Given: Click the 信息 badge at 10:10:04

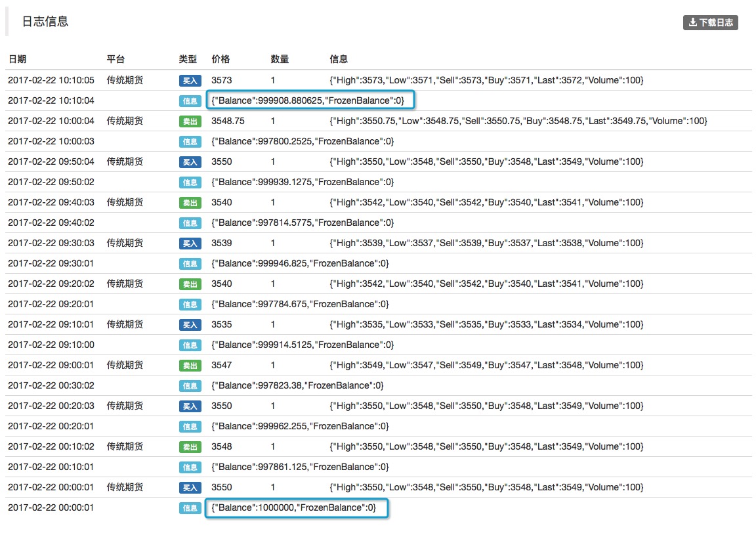Looking at the screenshot, I should point(190,101).
